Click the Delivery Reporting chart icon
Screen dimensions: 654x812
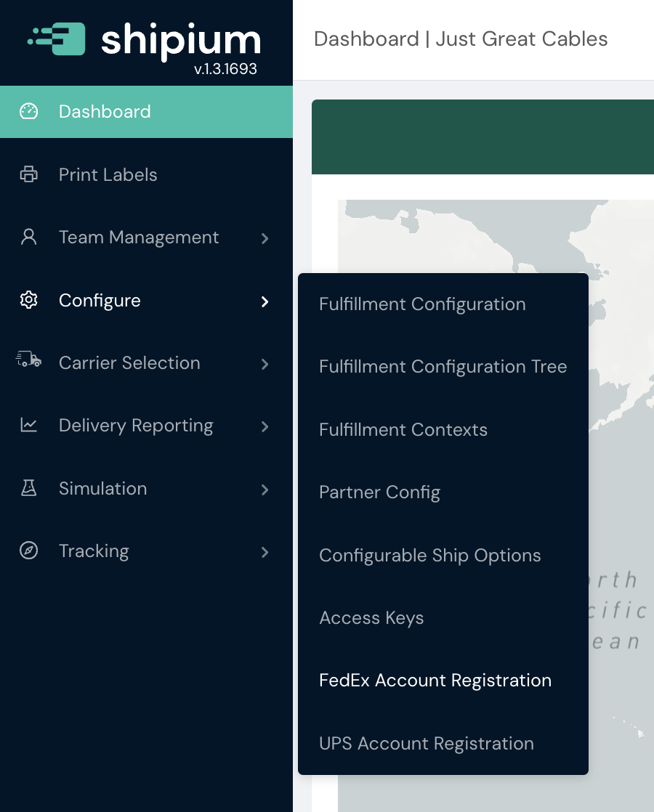pos(28,425)
